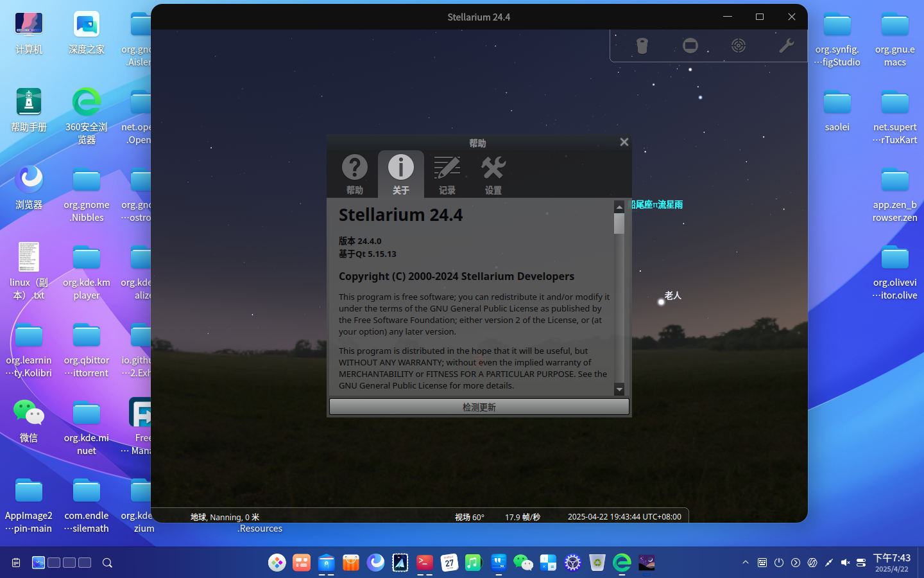Open 帮助手册 desktop icon

coord(29,110)
